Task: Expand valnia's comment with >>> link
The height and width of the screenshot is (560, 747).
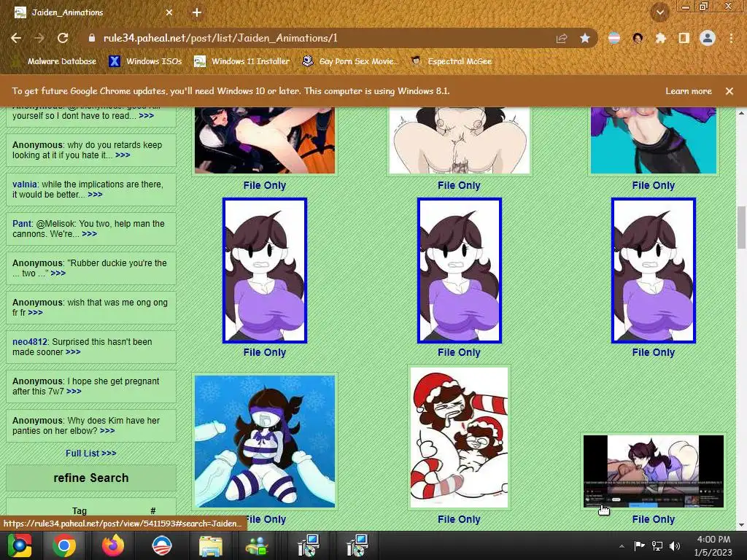Action: coord(96,195)
